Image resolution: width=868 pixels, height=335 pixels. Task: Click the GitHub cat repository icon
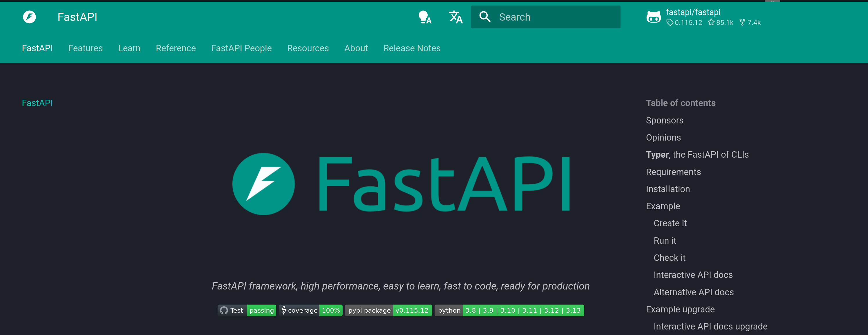[x=653, y=17]
